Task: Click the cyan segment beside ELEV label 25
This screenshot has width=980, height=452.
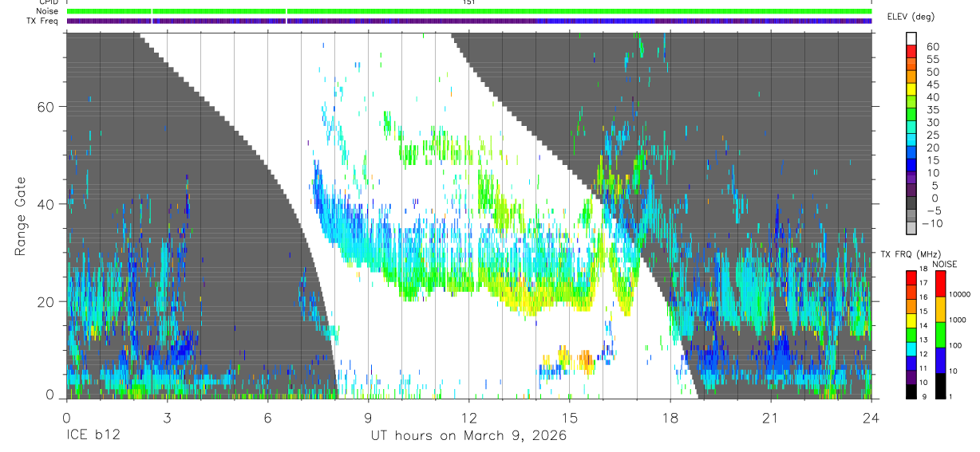Action: (912, 139)
